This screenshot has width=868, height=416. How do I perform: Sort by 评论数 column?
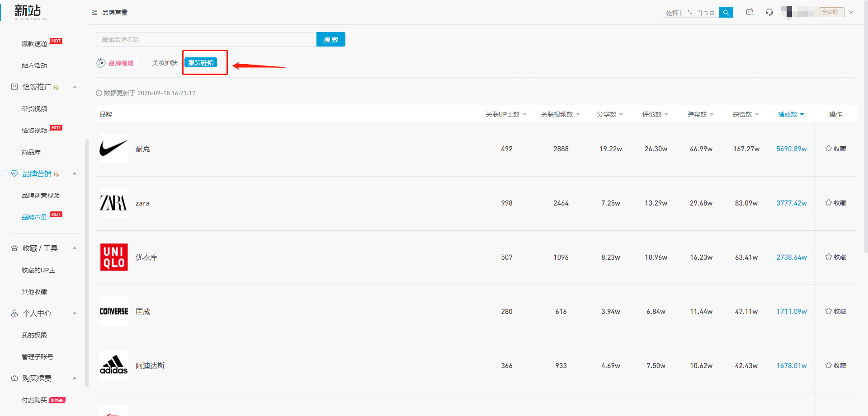point(655,114)
